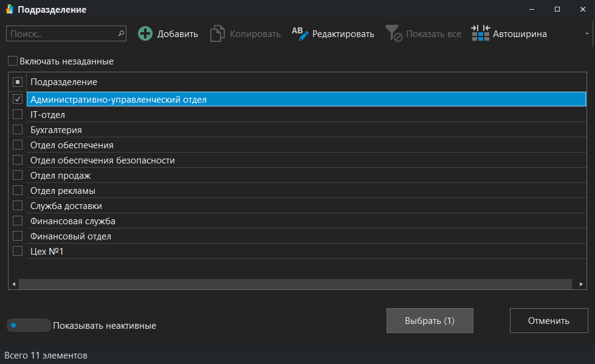Click the Копировать copy icon

(217, 33)
